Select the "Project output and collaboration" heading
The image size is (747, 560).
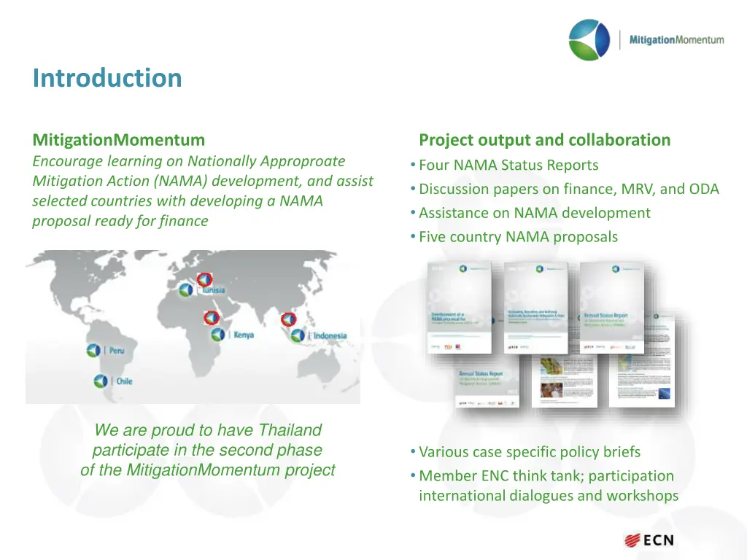pyautogui.click(x=544, y=140)
